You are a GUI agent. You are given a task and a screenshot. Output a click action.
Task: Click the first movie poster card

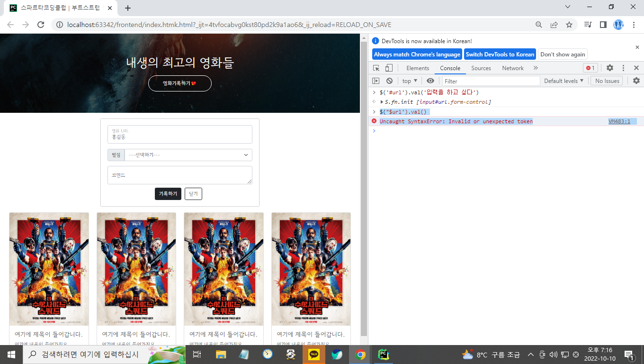[x=49, y=269]
